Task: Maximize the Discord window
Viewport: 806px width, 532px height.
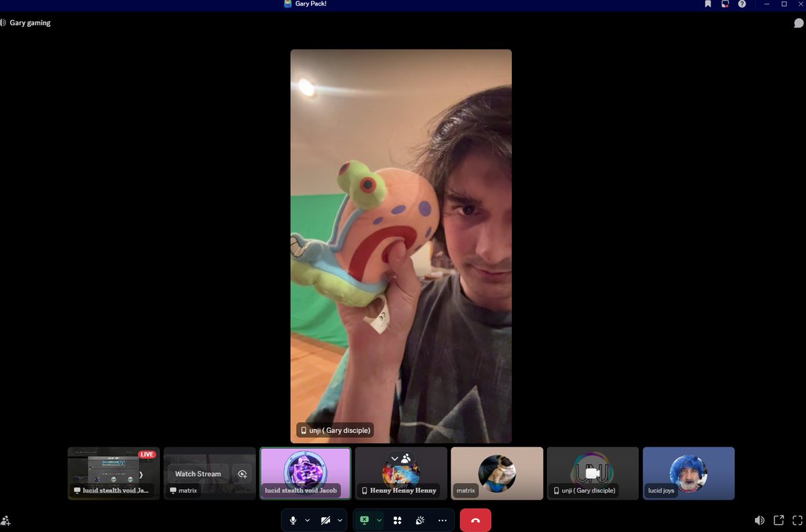Action: [784, 4]
